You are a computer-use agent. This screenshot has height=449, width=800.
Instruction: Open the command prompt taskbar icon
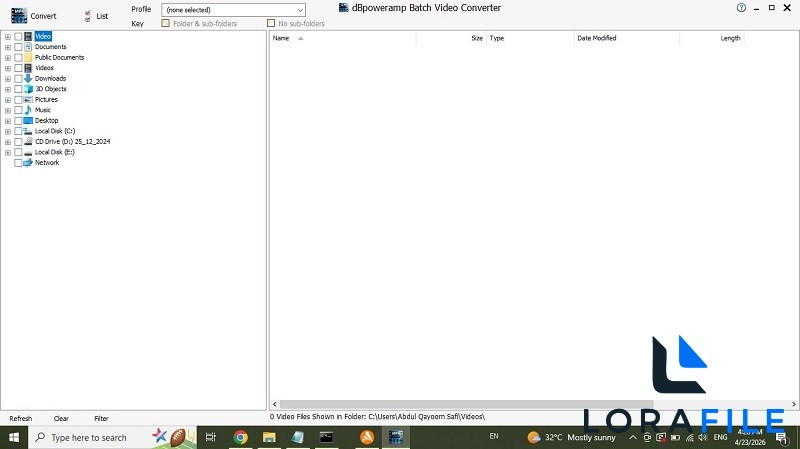(x=326, y=437)
